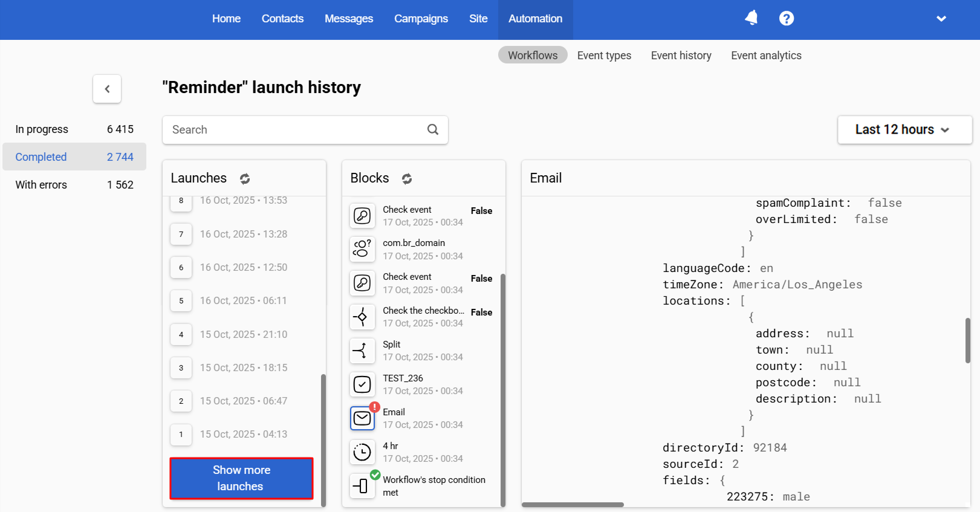Filter by Completed launches
The height and width of the screenshot is (512, 980).
(x=74, y=157)
